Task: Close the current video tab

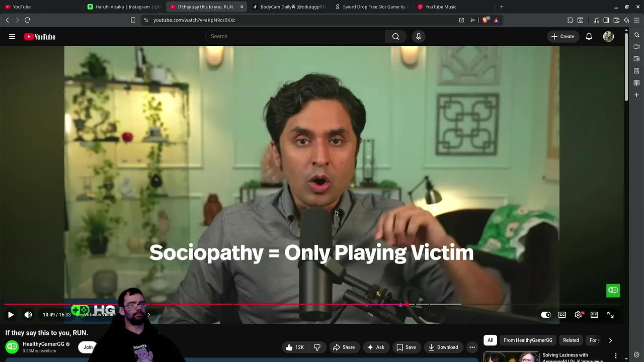Action: tap(242, 7)
